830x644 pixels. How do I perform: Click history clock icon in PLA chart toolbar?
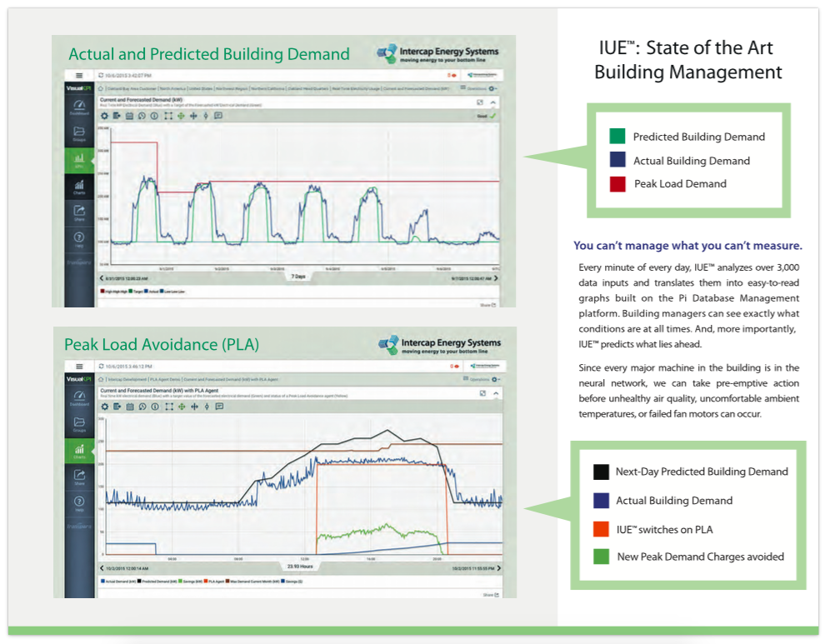(x=142, y=407)
